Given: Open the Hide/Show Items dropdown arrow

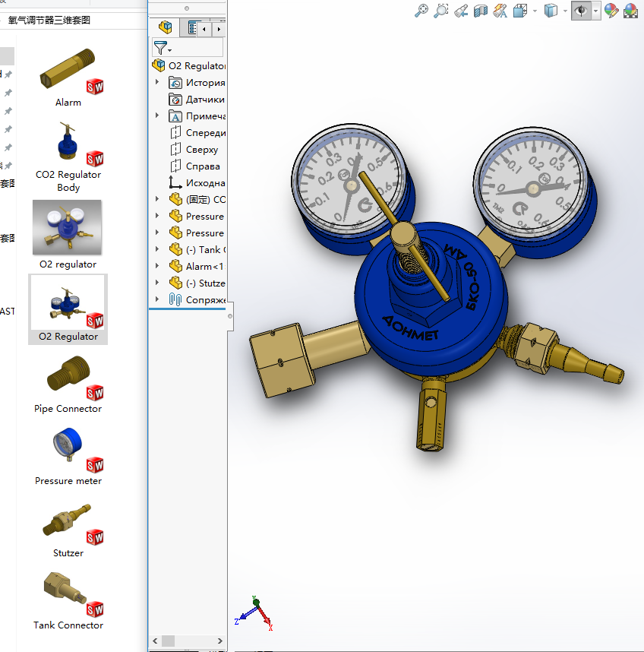Looking at the screenshot, I should tap(596, 11).
